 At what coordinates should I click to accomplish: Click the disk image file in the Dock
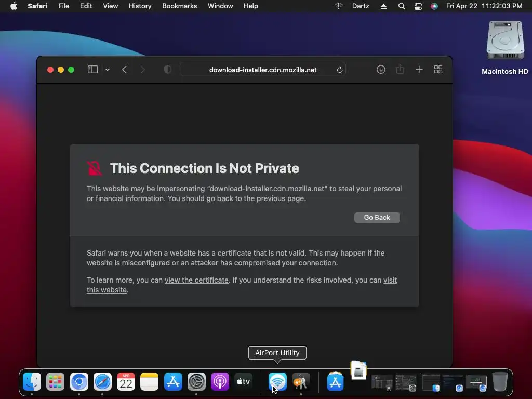[x=359, y=370]
